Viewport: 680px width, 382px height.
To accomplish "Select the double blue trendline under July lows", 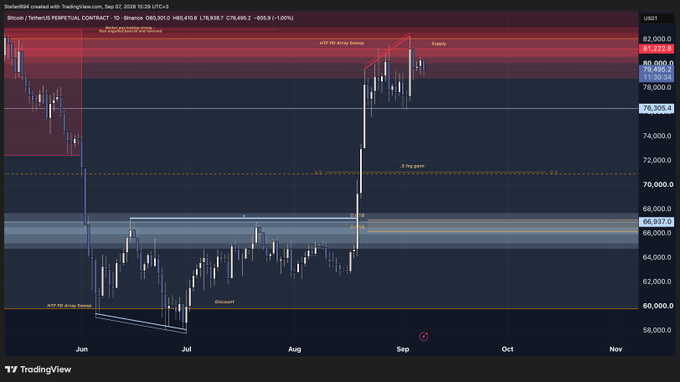I will coord(141,323).
